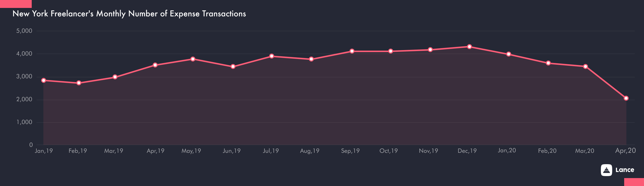Select the May,19 data point on the line
The height and width of the screenshot is (186, 644).
pos(193,59)
